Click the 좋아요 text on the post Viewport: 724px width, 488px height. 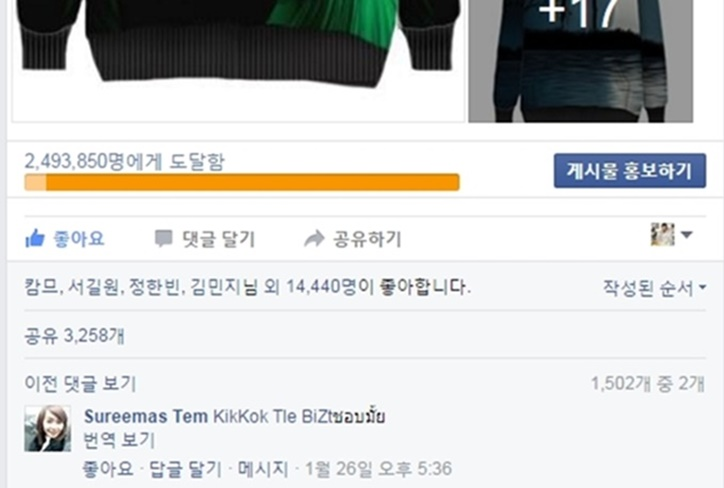78,239
